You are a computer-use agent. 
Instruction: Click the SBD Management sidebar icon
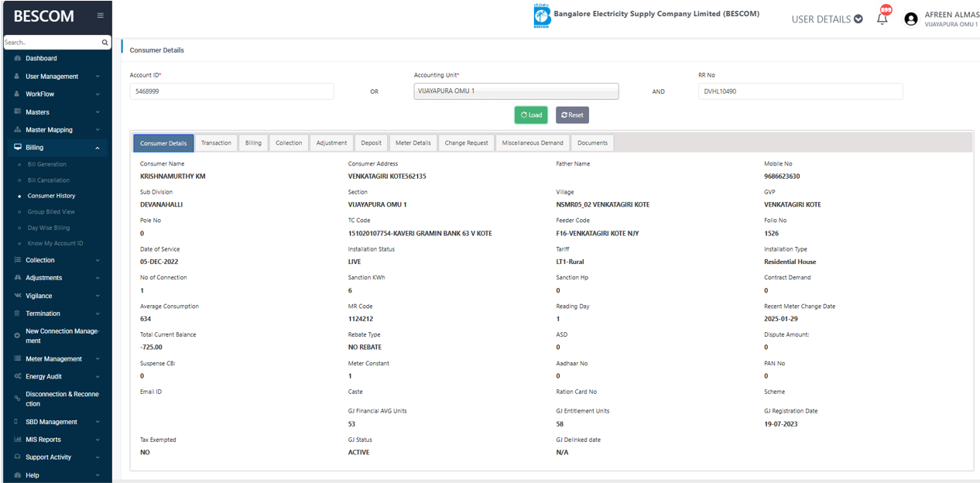tap(17, 422)
